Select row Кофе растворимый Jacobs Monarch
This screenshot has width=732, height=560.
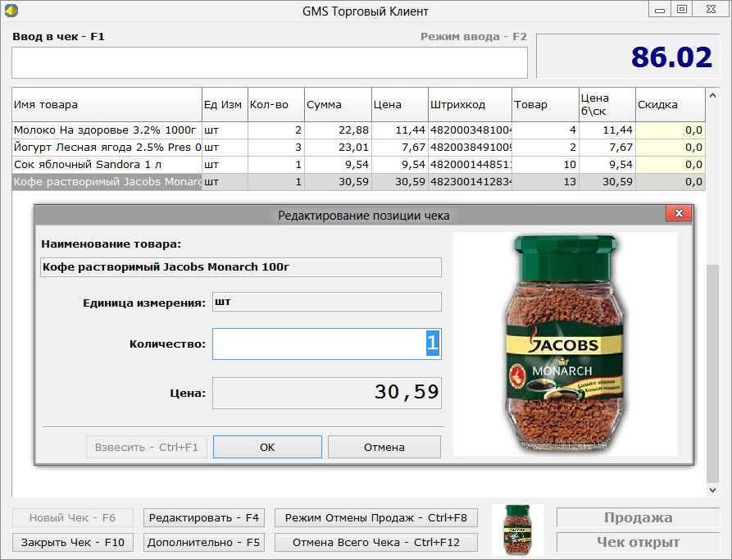358,182
